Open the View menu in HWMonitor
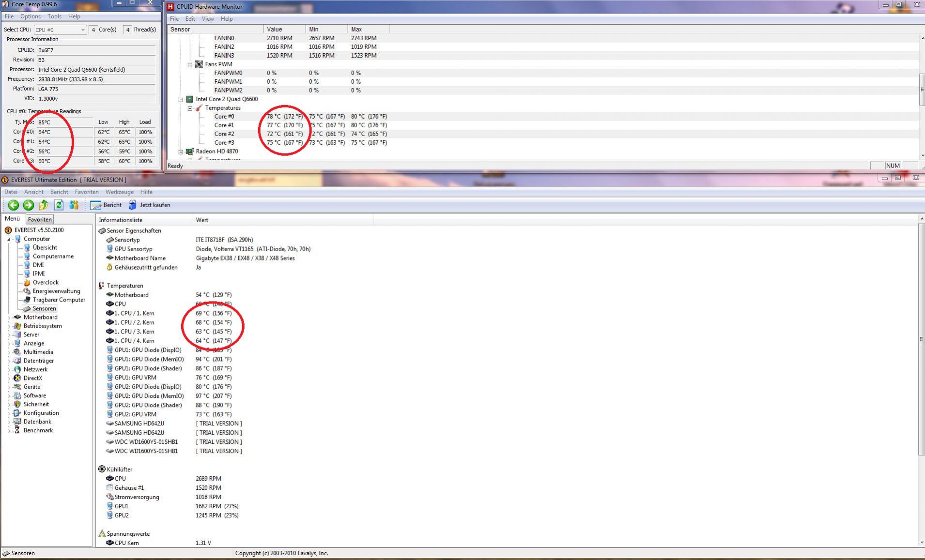Viewport: 925px width, 560px height. [208, 19]
